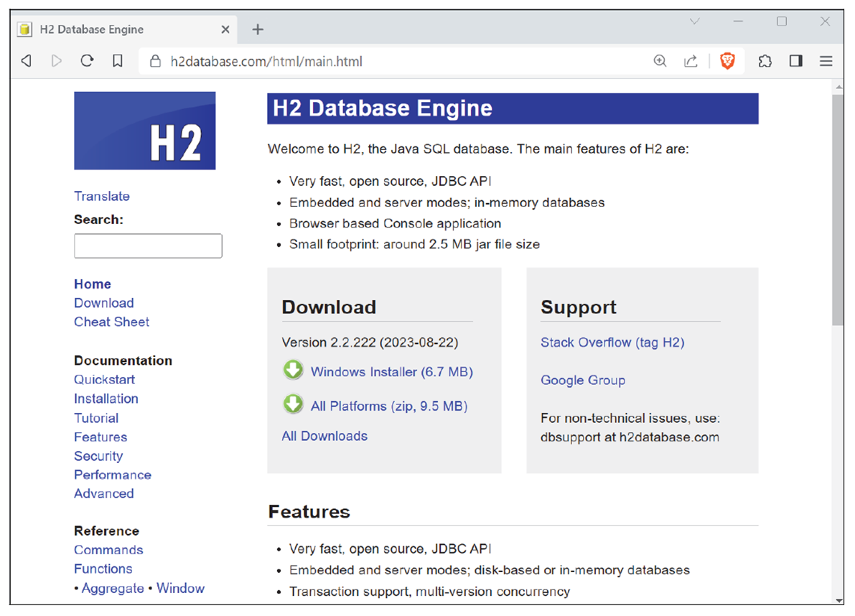The image size is (855, 616).
Task: Open the Brave Shields panel
Action: click(726, 61)
